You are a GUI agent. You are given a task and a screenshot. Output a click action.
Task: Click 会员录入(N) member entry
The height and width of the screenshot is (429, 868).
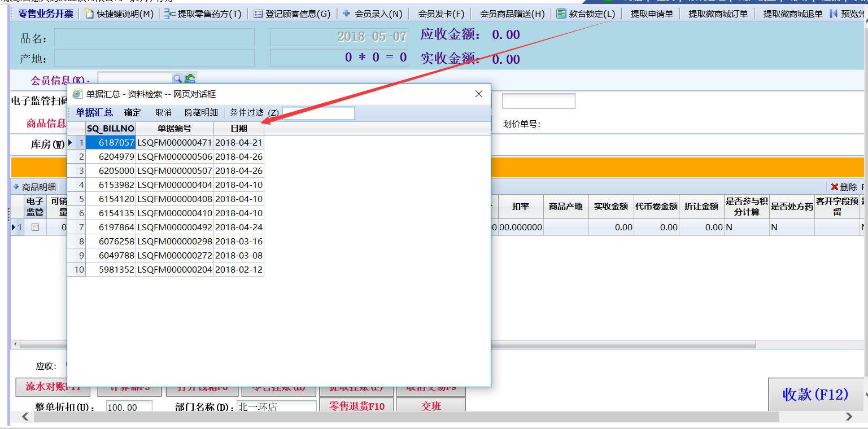click(x=373, y=14)
